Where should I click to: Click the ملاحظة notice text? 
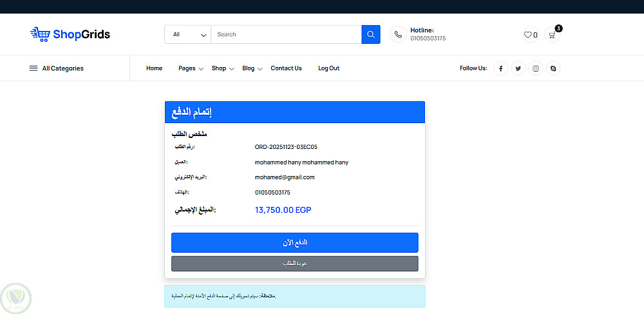pos(224,297)
